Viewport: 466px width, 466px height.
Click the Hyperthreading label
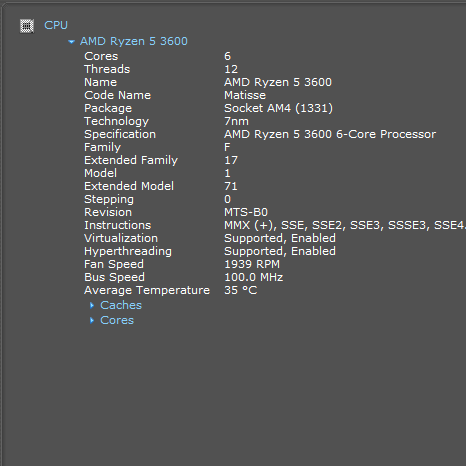point(128,251)
